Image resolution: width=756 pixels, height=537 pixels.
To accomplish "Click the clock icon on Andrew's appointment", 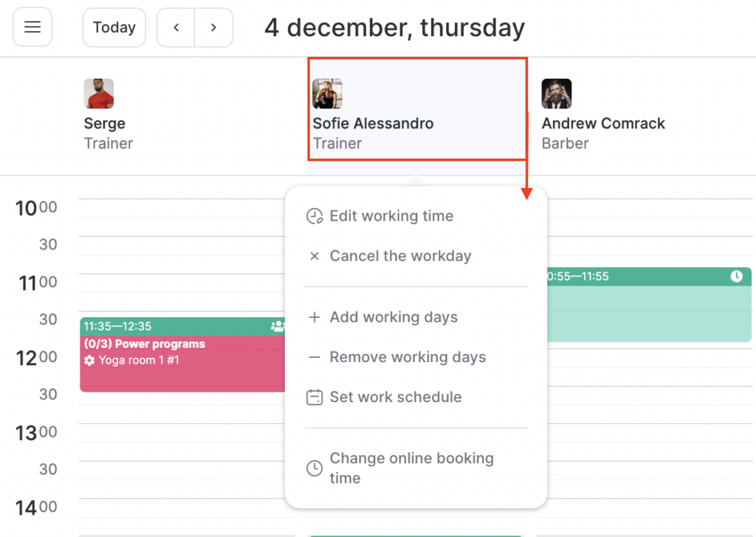I will [736, 277].
